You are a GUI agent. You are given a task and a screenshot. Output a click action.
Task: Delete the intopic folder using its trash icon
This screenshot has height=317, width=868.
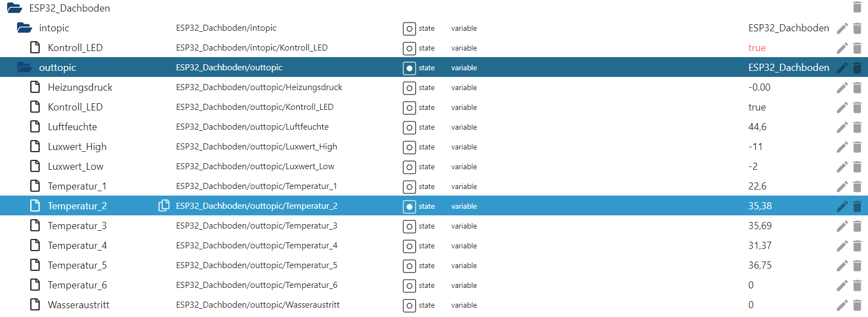(x=857, y=28)
